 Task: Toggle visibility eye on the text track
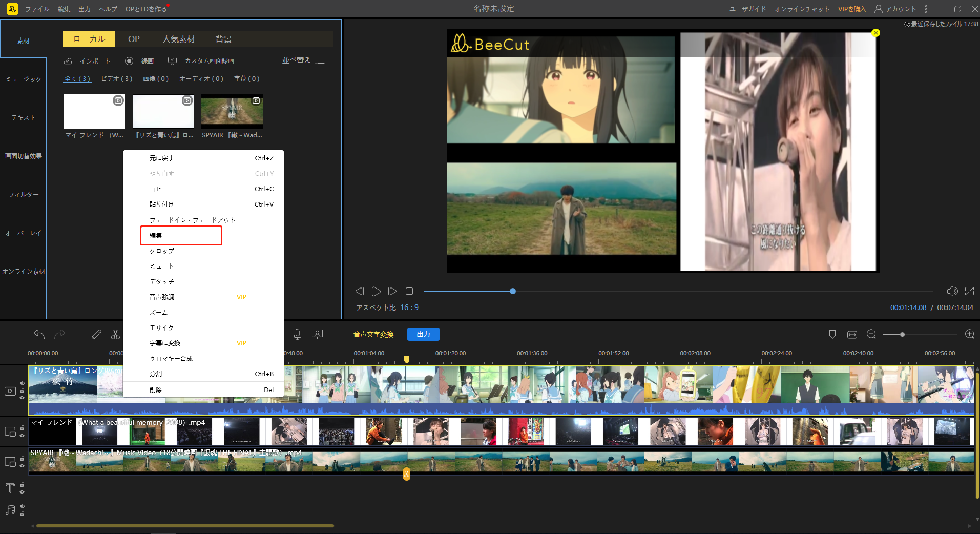[22, 491]
